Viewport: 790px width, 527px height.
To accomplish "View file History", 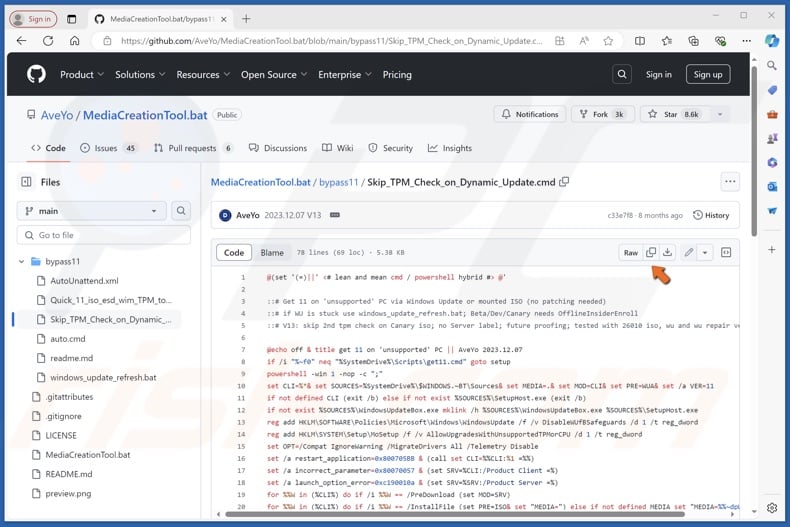I will coord(710,215).
